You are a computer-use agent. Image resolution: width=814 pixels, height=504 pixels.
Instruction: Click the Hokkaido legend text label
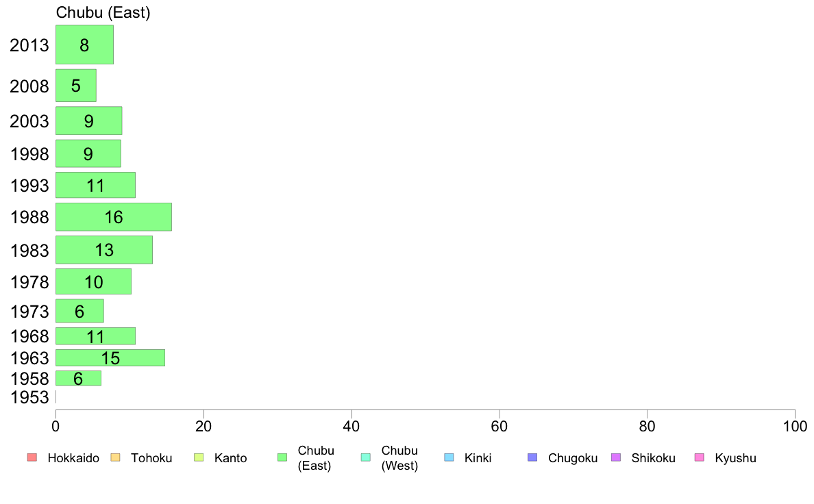coord(73,458)
